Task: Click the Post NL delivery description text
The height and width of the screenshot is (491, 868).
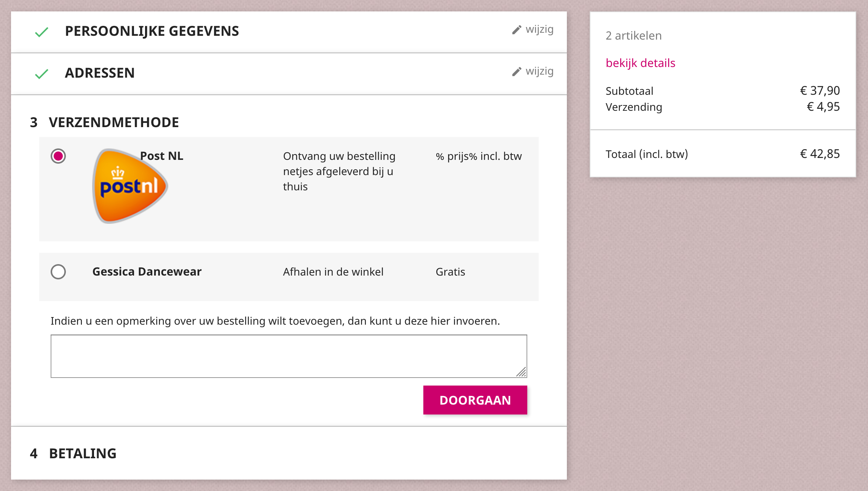Action: point(339,171)
